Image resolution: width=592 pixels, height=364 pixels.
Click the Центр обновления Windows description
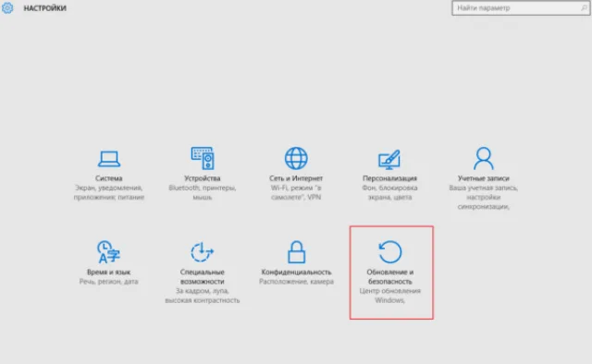389,296
